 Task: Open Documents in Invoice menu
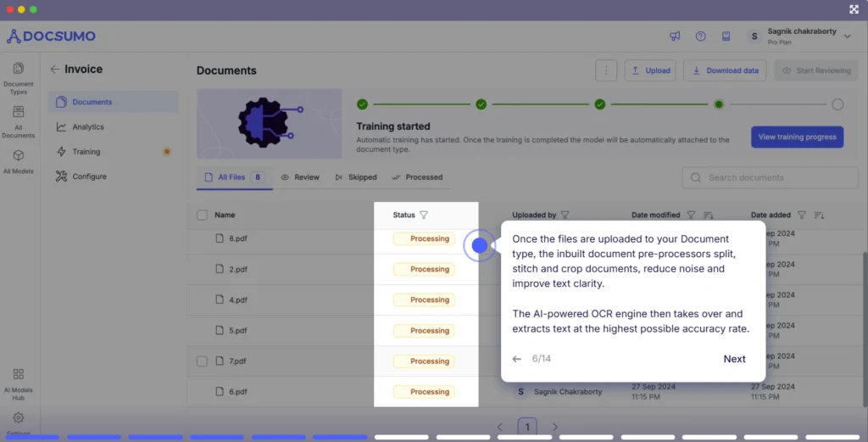click(113, 102)
